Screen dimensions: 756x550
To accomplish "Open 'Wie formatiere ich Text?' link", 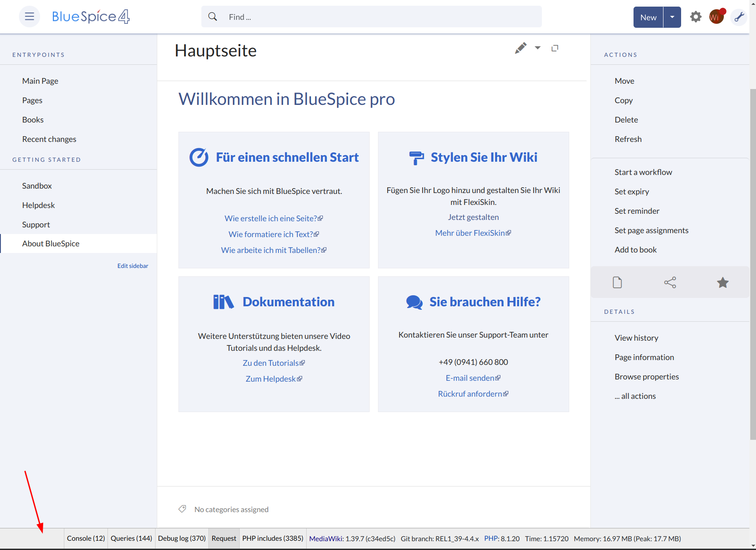I will (x=274, y=234).
